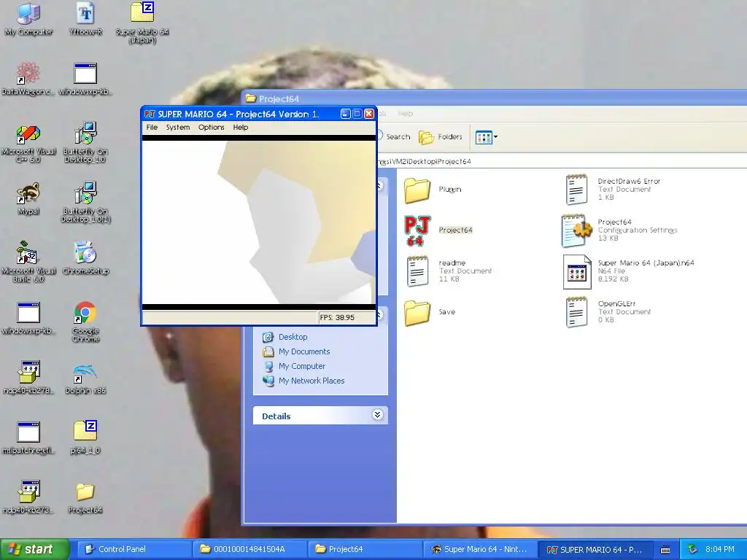Open the Help menu in Project64
The height and width of the screenshot is (560, 747).
(x=241, y=127)
